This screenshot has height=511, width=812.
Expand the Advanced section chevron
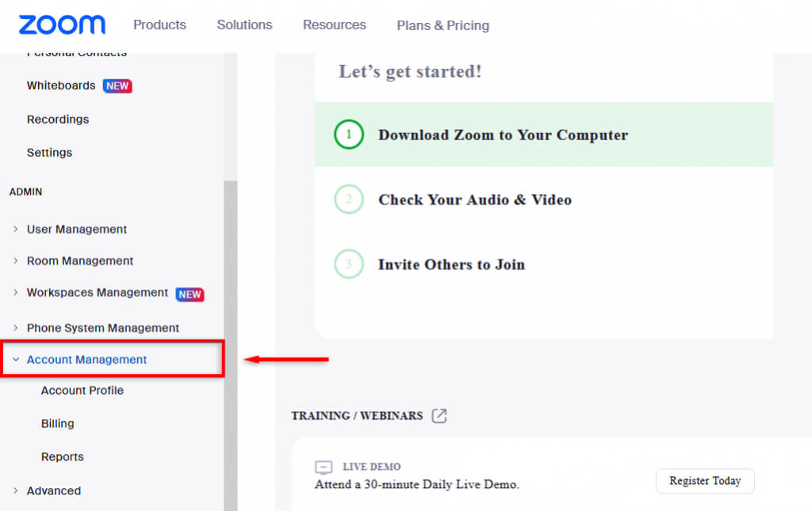[x=16, y=491]
